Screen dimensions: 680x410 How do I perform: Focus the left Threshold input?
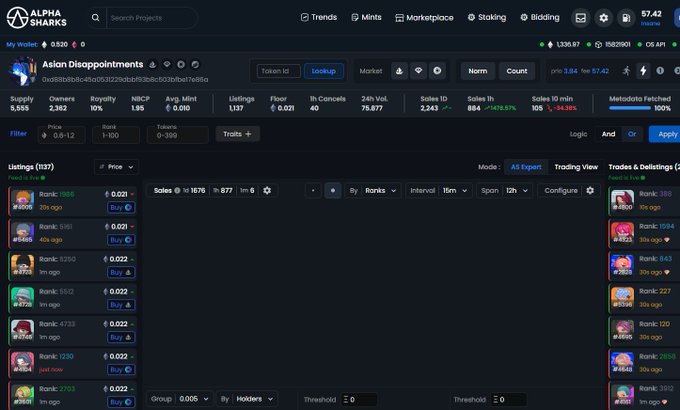tap(359, 400)
